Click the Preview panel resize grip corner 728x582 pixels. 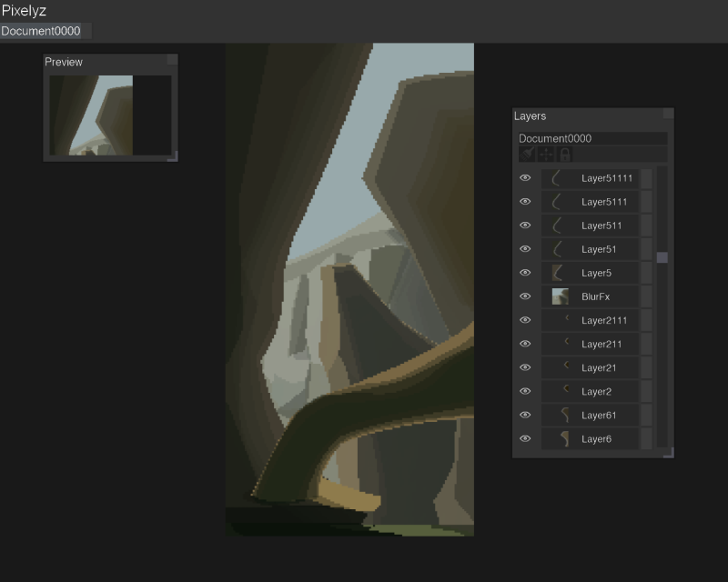tap(172, 156)
